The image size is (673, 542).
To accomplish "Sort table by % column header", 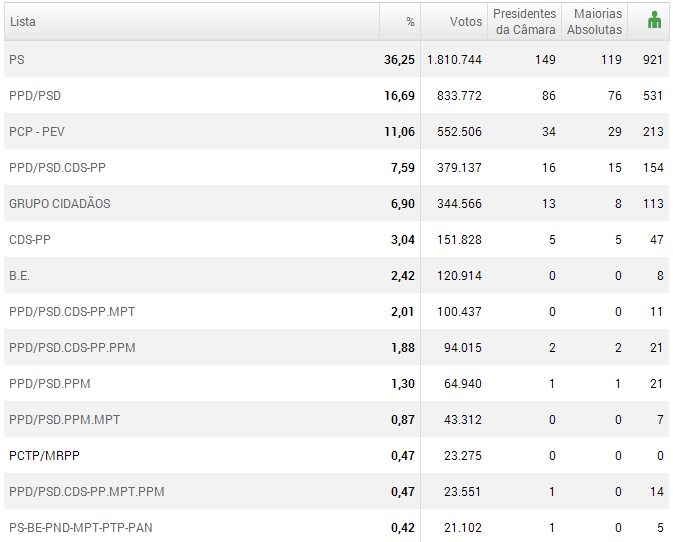I will point(409,21).
